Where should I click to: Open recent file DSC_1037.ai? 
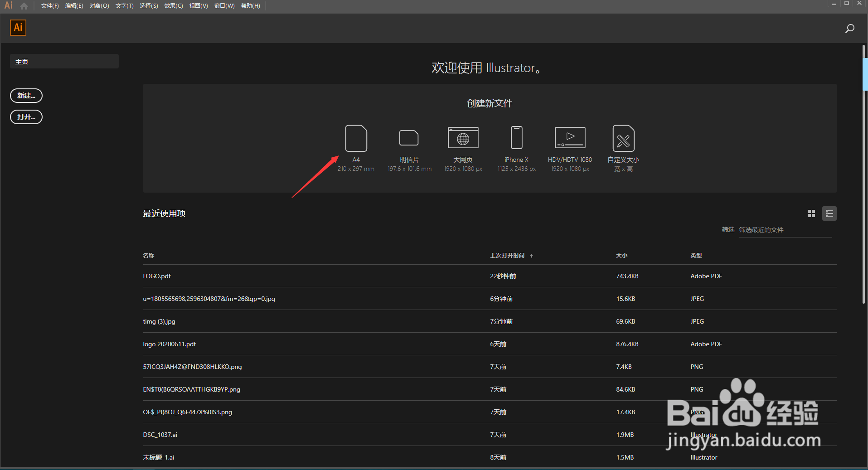point(160,435)
